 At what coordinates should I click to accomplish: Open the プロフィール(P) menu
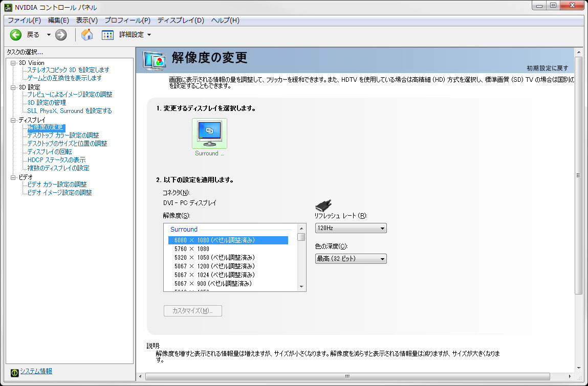point(127,20)
